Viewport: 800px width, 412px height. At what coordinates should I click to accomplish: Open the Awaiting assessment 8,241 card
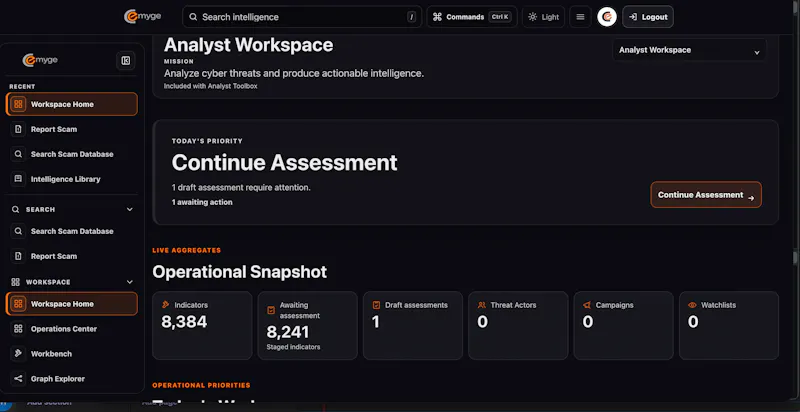pyautogui.click(x=308, y=325)
